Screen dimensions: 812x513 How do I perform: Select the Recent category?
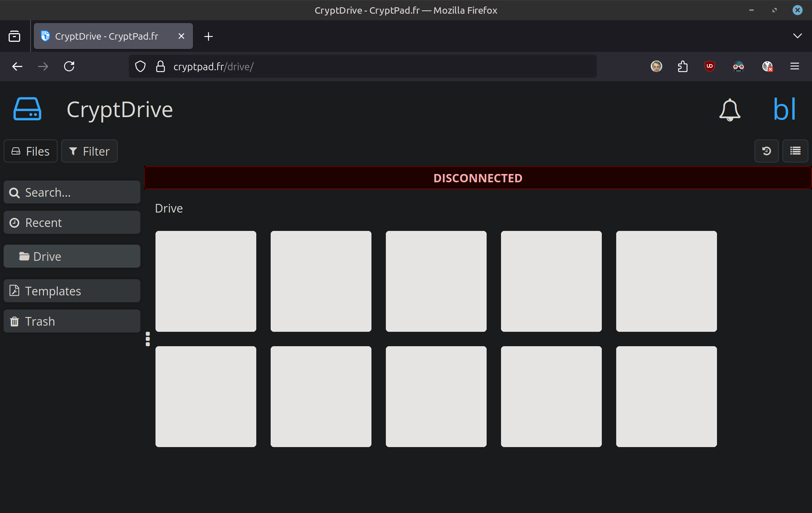72,223
